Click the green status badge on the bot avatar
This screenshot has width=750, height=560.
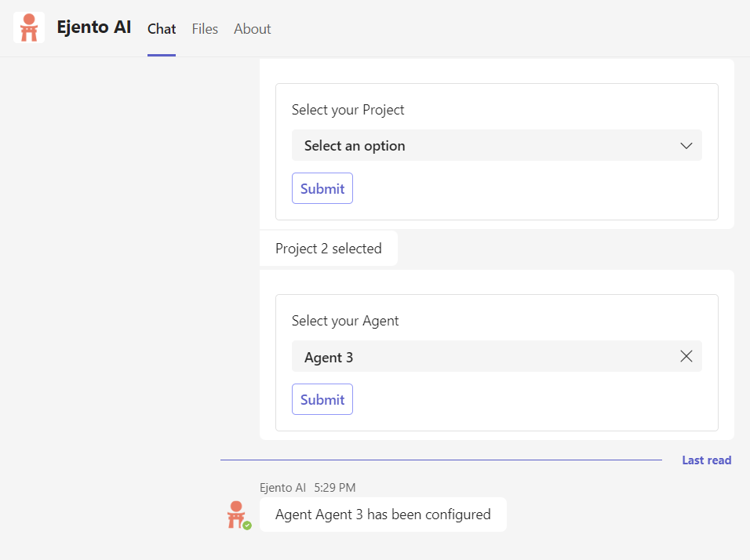pyautogui.click(x=247, y=525)
